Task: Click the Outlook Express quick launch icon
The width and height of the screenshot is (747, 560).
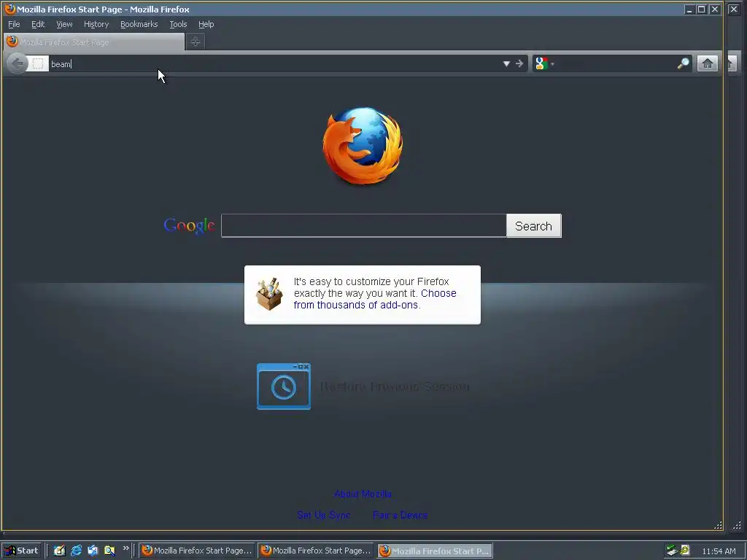Action: 93,551
